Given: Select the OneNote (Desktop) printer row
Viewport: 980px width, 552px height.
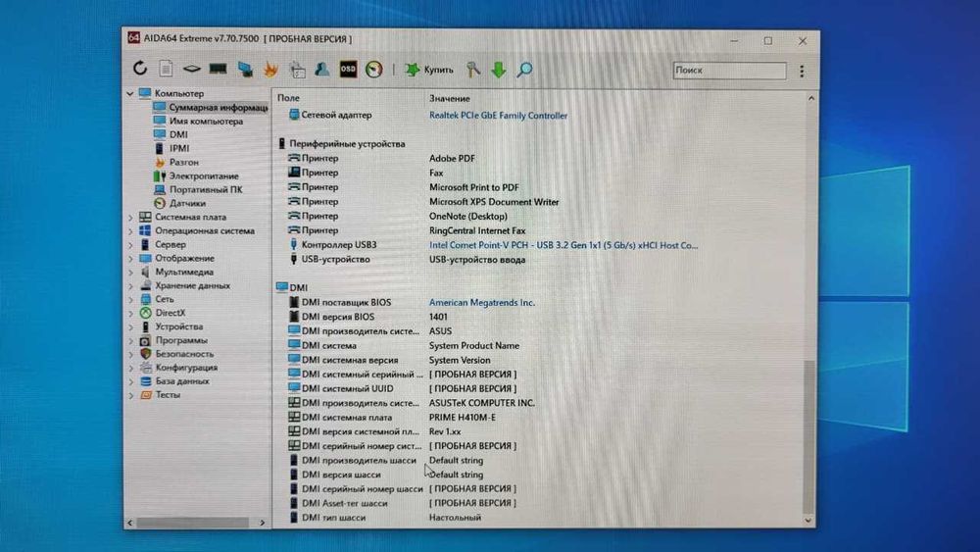Looking at the screenshot, I should (541, 217).
